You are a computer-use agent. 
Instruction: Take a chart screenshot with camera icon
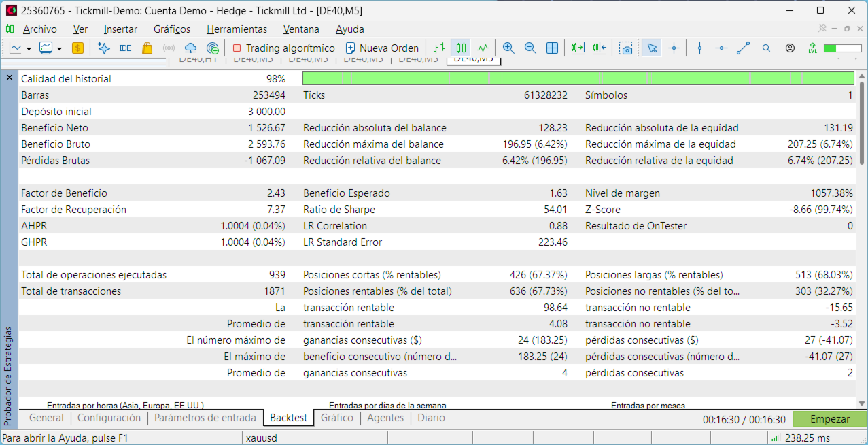click(x=626, y=48)
